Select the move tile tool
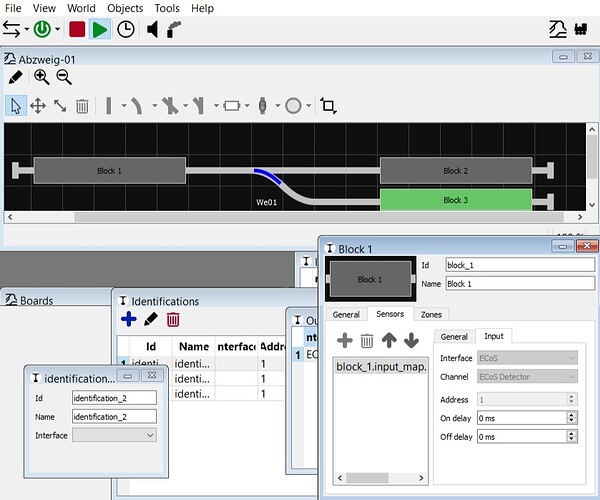Screen dimensions: 600x500 point(38,106)
